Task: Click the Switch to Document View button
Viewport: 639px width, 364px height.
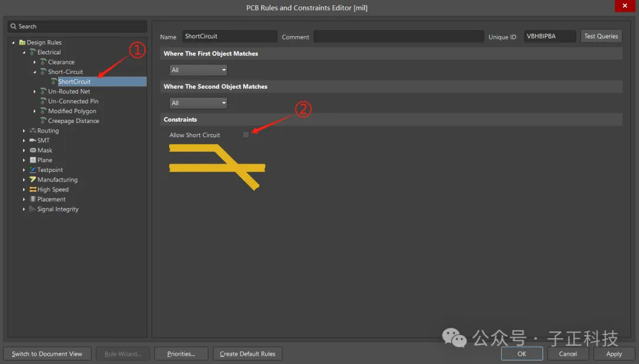Action: [47, 354]
